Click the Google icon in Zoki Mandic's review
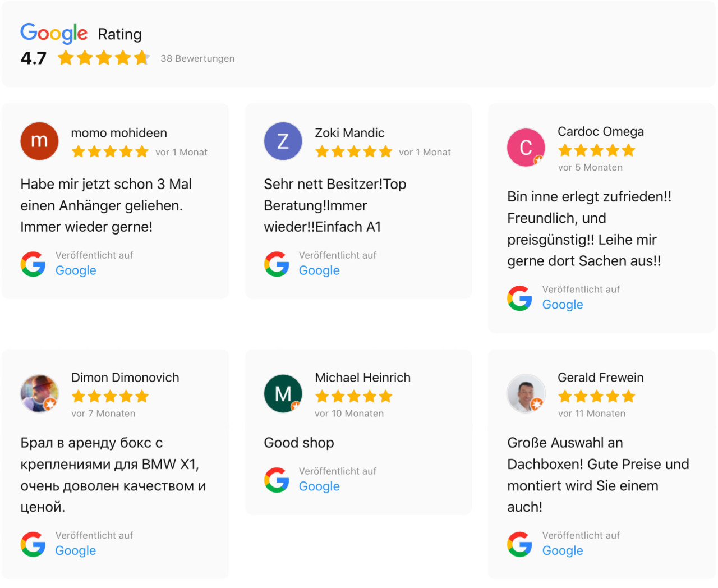The height and width of the screenshot is (588, 718). 276,264
